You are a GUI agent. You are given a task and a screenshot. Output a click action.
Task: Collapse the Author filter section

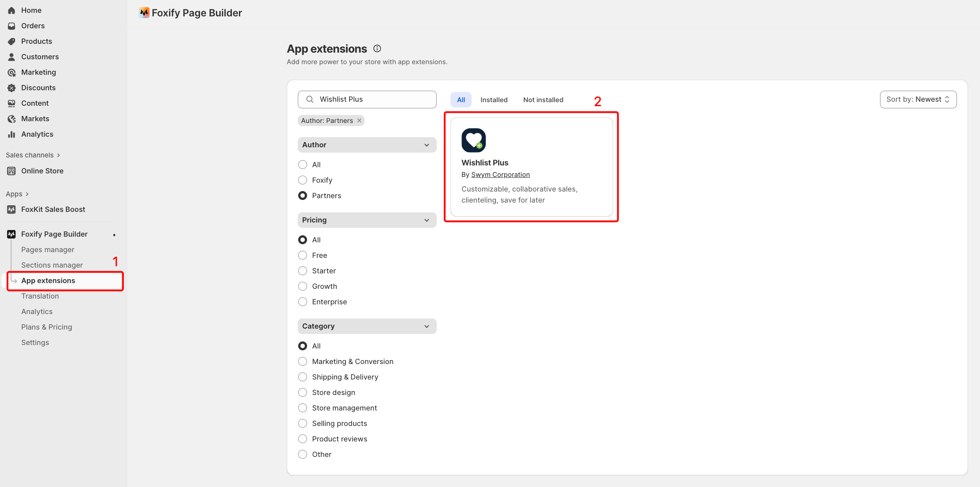click(427, 145)
